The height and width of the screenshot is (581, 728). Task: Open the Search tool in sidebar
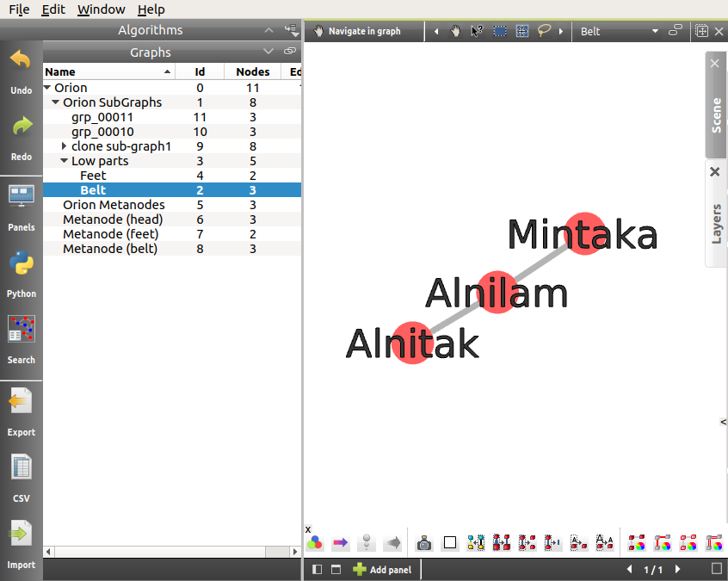(21, 331)
